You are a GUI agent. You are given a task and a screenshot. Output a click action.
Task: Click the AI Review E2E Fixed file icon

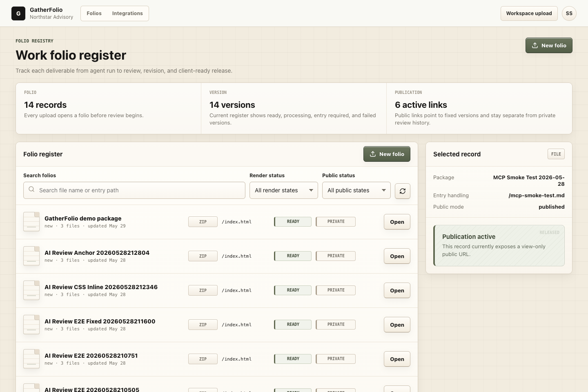click(31, 325)
